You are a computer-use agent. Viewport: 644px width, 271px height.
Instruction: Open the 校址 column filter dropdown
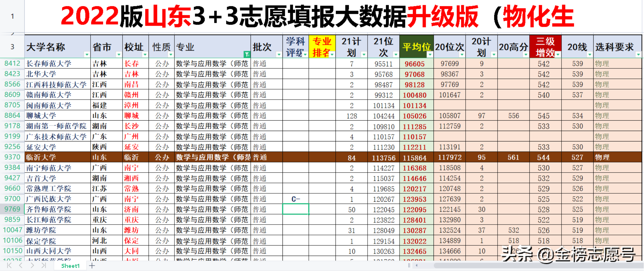pos(145,55)
